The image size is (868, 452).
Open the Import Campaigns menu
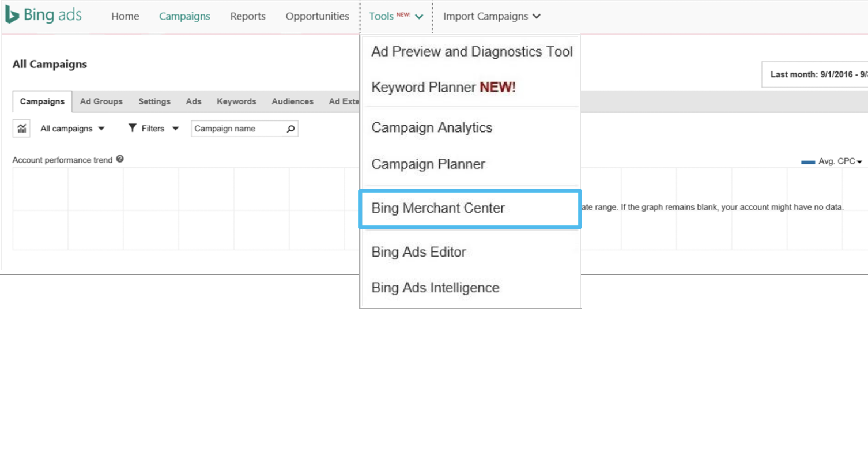(491, 16)
